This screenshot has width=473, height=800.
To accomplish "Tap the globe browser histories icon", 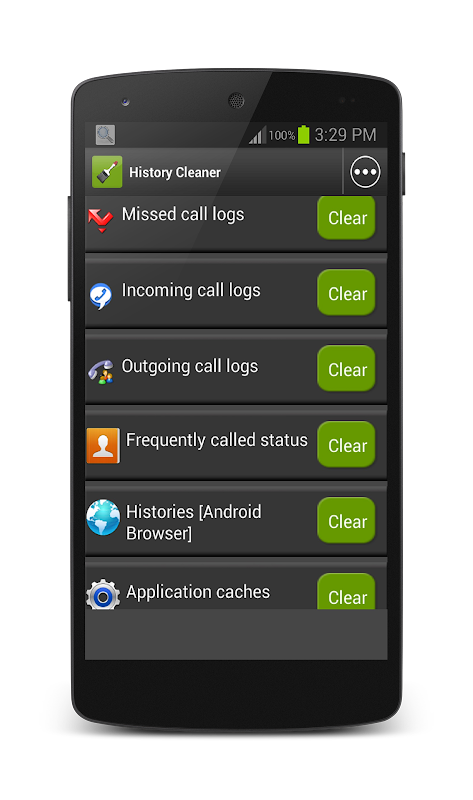I will [x=103, y=517].
